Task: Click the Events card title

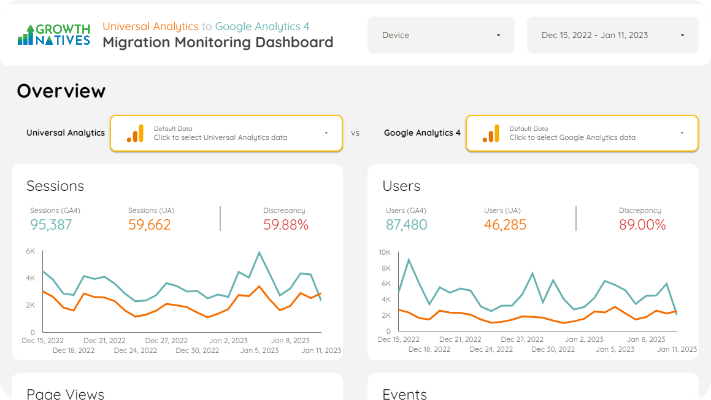Action: [404, 394]
